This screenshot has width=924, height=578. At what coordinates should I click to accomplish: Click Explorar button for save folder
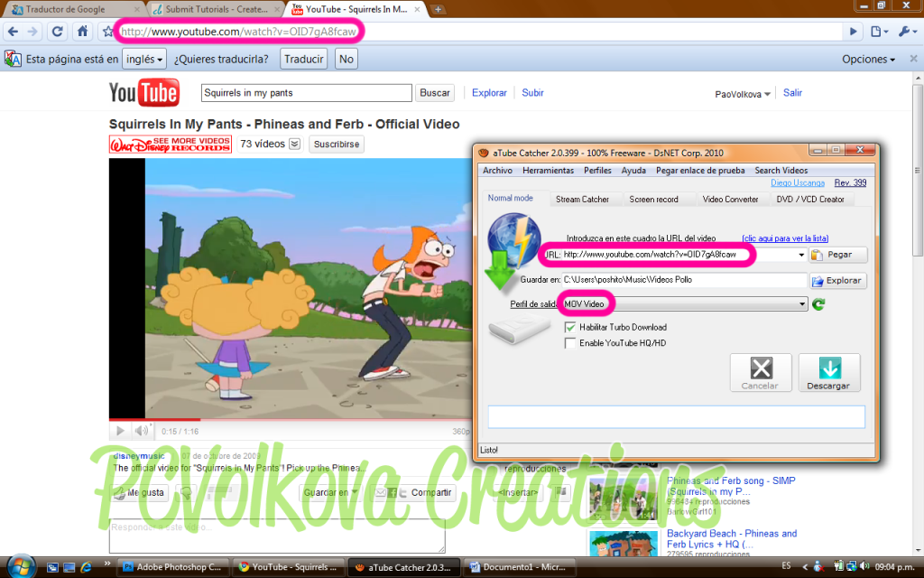tap(838, 281)
